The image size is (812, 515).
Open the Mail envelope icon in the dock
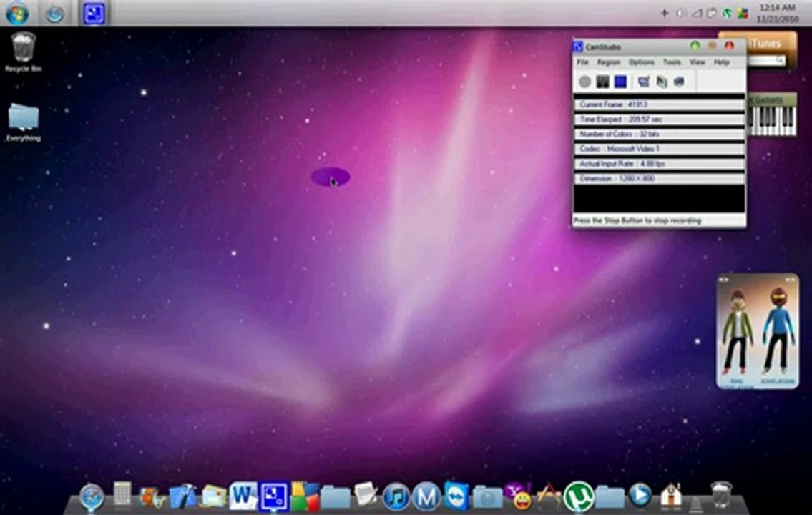pyautogui.click(x=213, y=497)
